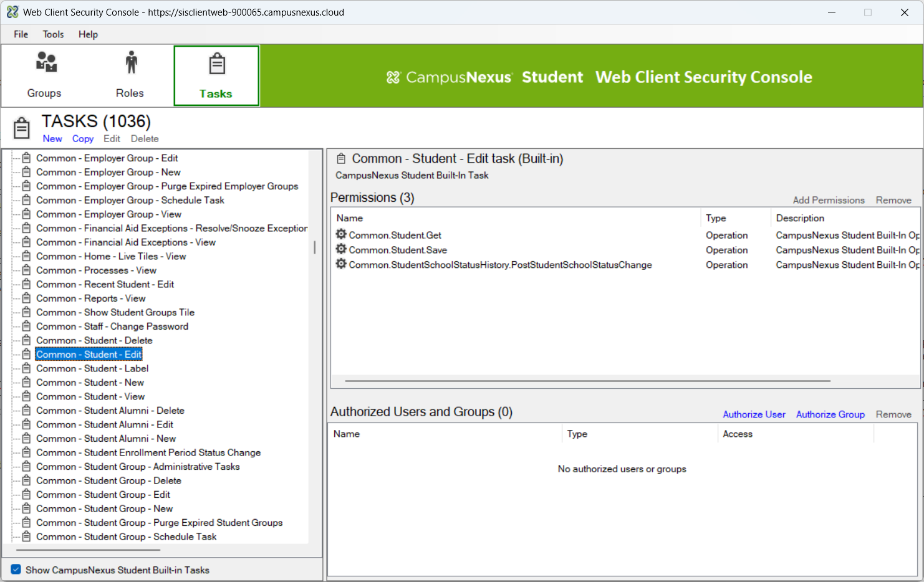
Task: Click Remove in the Permissions section
Action: (x=893, y=200)
